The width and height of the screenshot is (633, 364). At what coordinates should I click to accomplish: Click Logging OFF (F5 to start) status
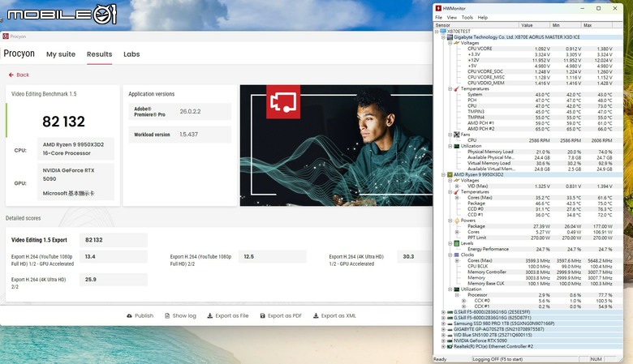click(497, 359)
